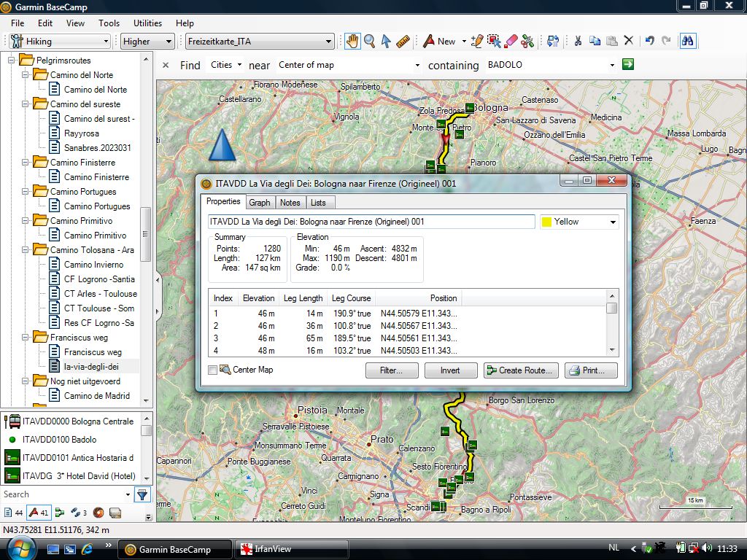Activate the Measure ruler tool

tap(403, 42)
